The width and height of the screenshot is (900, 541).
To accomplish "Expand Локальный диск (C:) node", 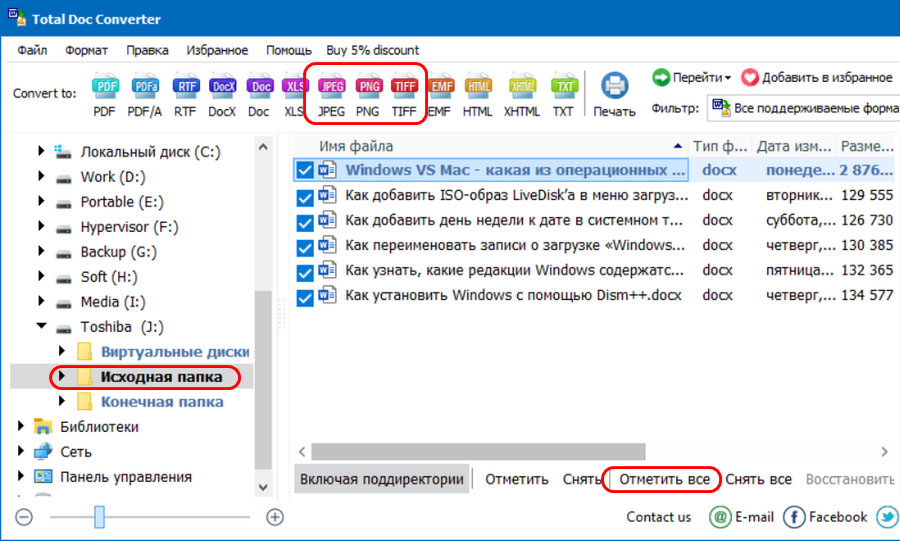I will click(x=41, y=151).
